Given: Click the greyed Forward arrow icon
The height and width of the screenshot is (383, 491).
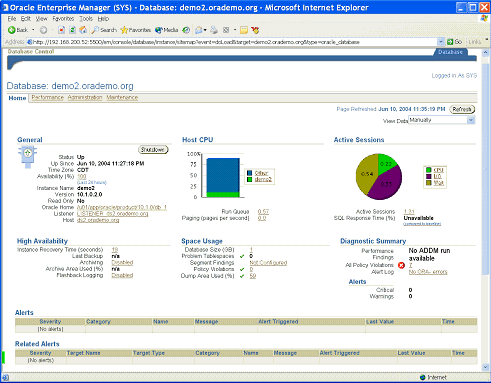Looking at the screenshot, I should (43, 30).
